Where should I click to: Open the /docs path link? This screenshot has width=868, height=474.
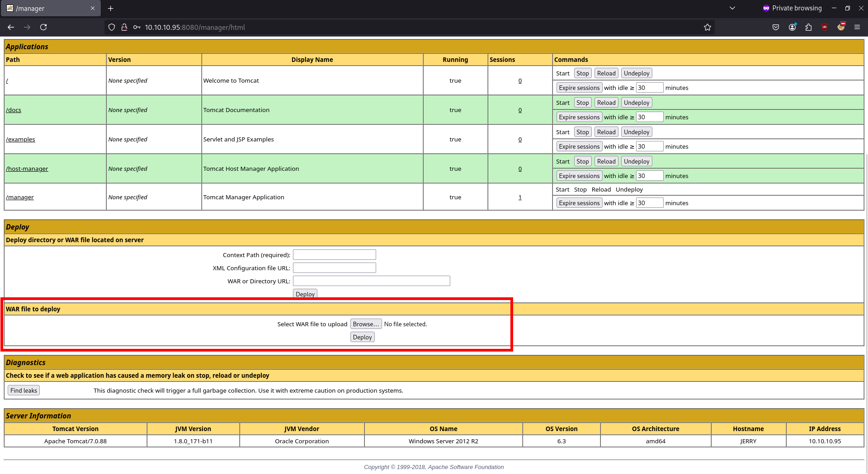[x=14, y=110]
